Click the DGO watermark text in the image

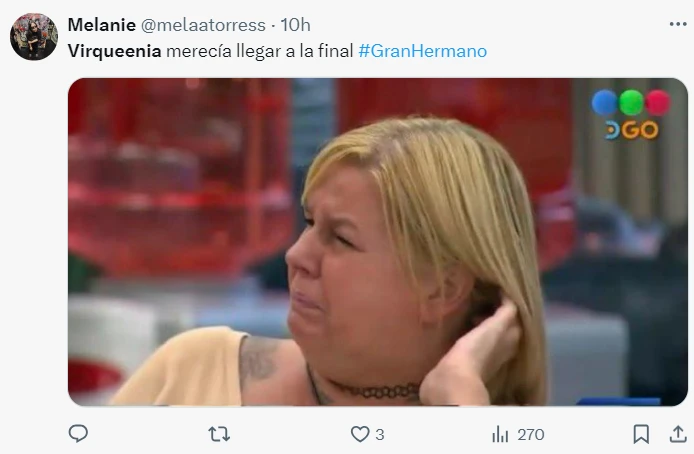632,130
